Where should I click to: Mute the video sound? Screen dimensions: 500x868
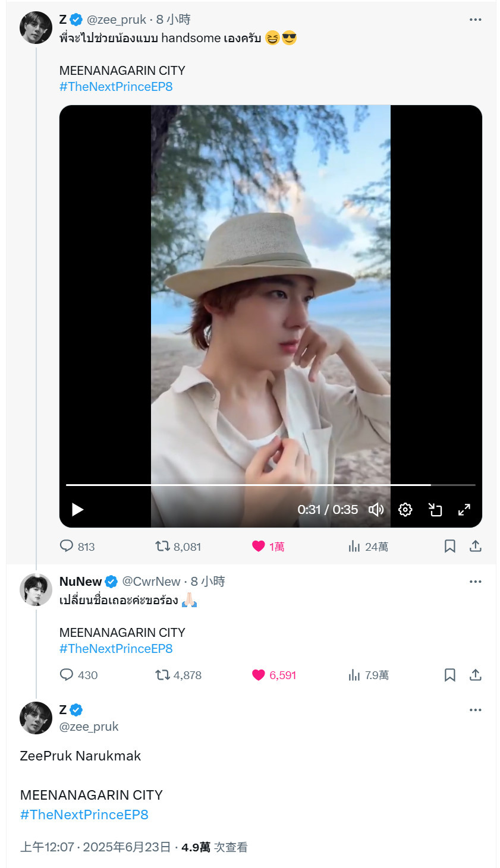[376, 509]
